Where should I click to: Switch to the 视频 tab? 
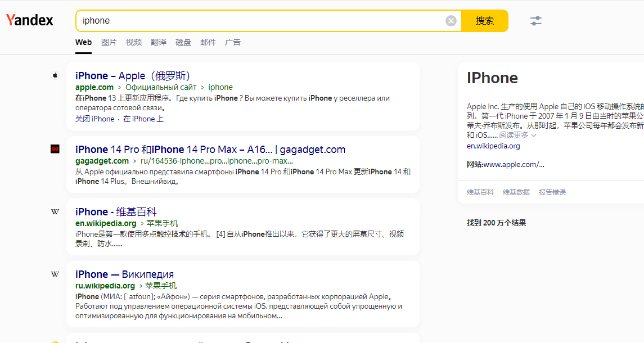pyautogui.click(x=134, y=42)
